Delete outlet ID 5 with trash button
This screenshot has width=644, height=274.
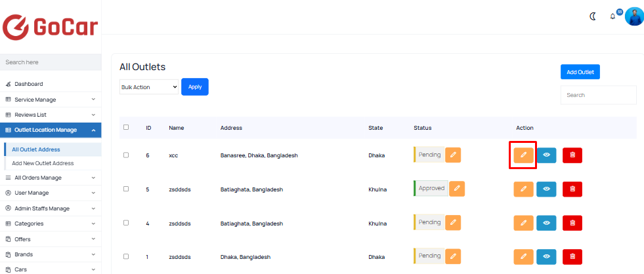point(572,189)
